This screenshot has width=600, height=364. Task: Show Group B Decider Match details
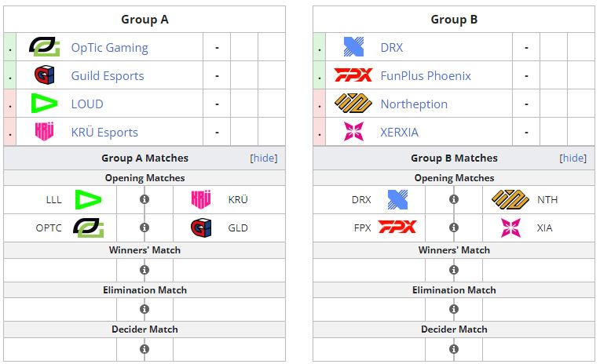454,349
